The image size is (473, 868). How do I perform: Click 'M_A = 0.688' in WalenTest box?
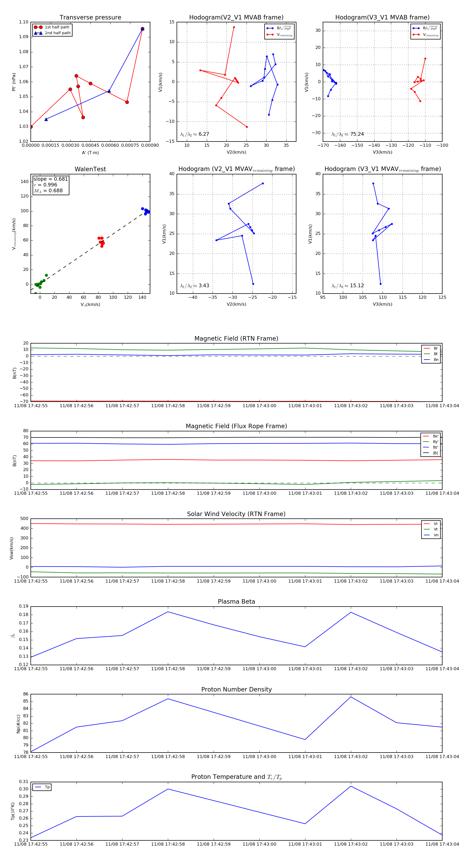pyautogui.click(x=48, y=191)
